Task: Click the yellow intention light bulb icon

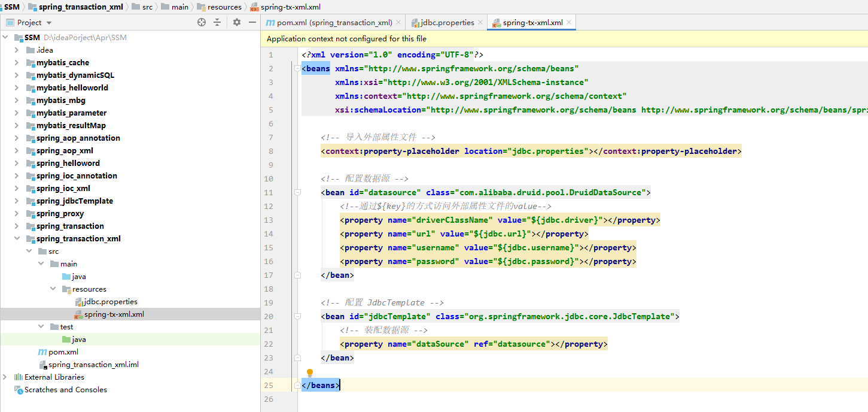Action: click(310, 372)
